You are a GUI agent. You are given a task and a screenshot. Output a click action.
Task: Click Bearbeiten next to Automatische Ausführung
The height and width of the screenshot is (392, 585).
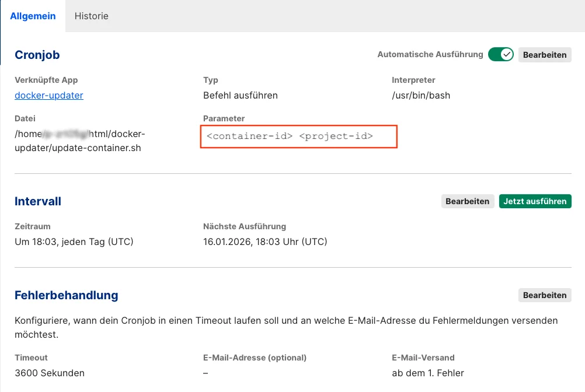point(545,54)
